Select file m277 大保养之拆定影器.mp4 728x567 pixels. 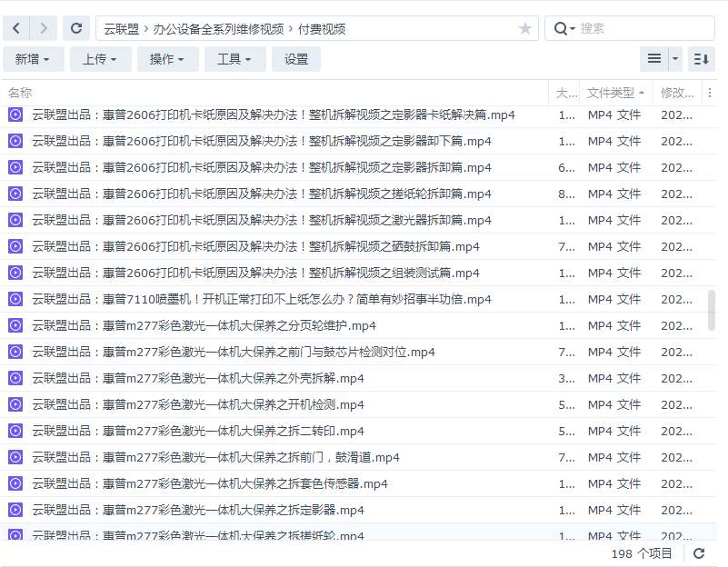[198, 511]
